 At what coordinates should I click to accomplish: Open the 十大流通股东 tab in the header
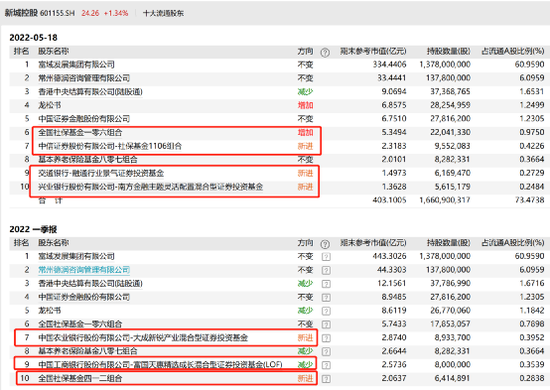tap(163, 13)
